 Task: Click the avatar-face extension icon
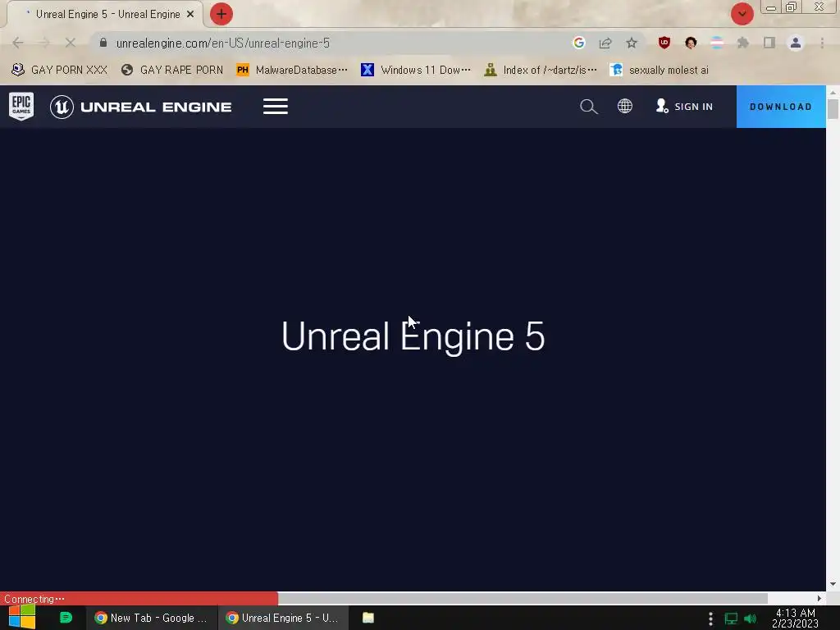click(x=691, y=43)
